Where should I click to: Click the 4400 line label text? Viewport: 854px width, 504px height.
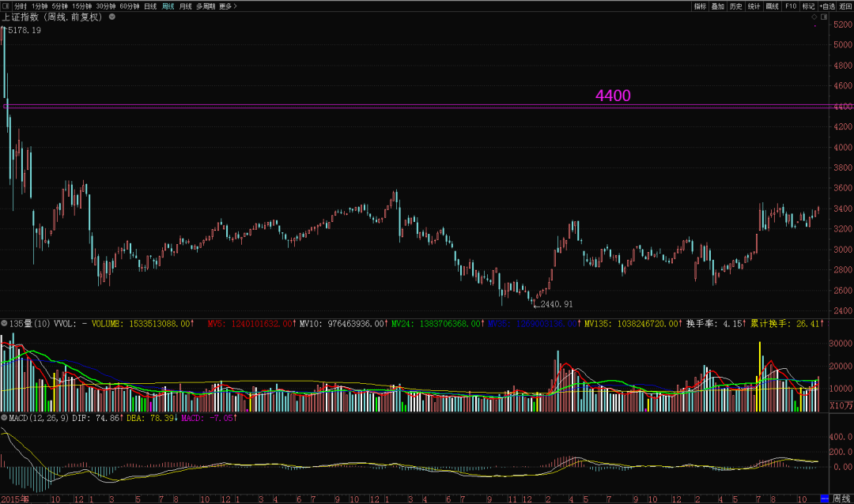(614, 96)
